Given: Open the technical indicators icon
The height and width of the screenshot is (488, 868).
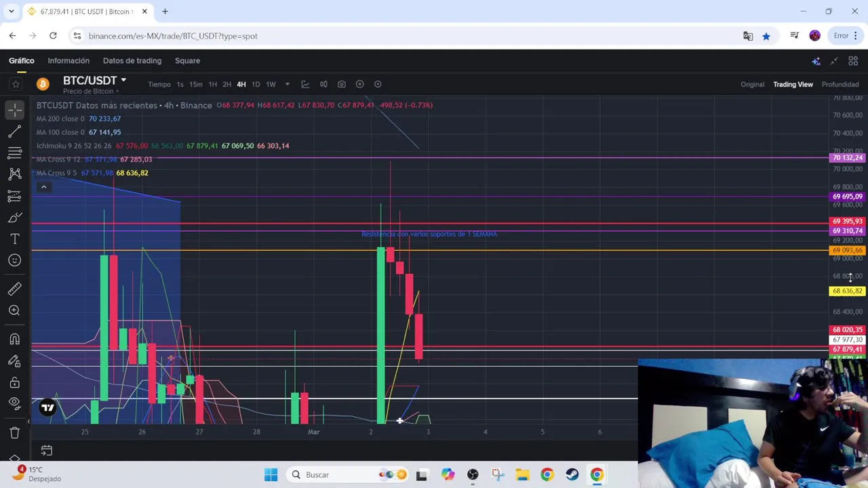Looking at the screenshot, I should 305,84.
